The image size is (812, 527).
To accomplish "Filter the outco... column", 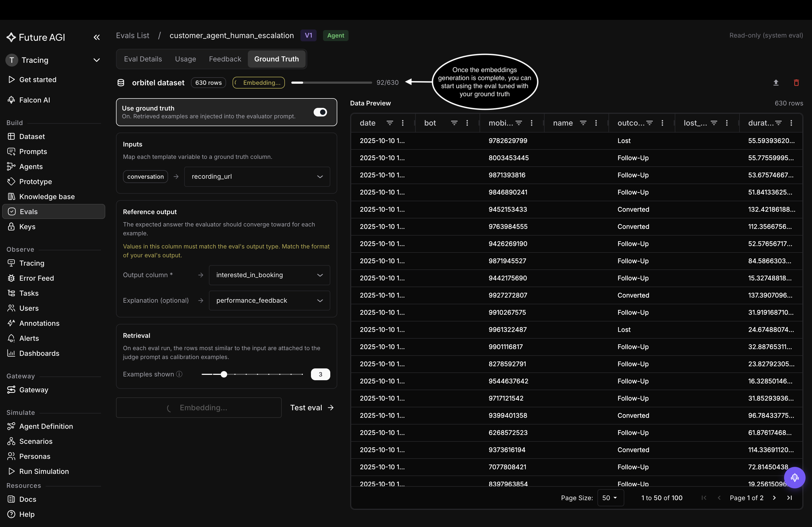I will coord(650,123).
